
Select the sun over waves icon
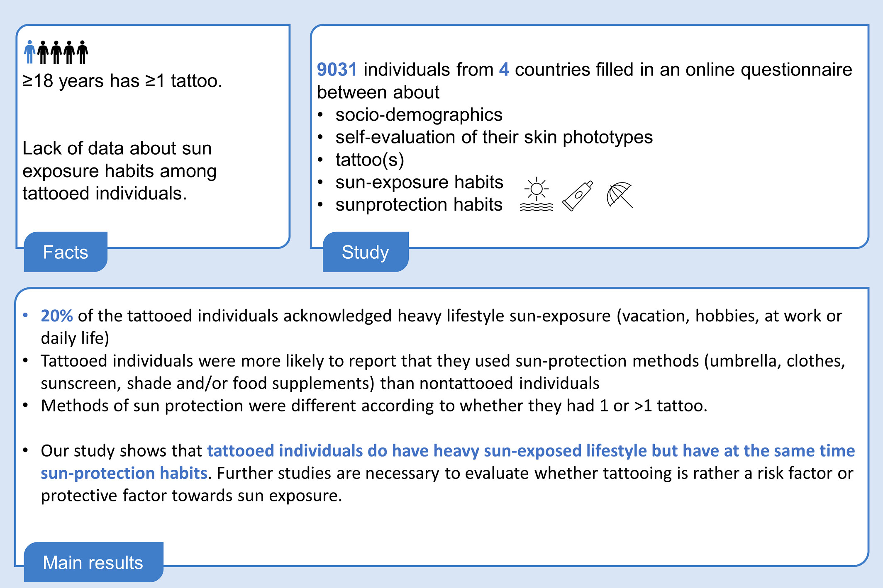pyautogui.click(x=537, y=195)
